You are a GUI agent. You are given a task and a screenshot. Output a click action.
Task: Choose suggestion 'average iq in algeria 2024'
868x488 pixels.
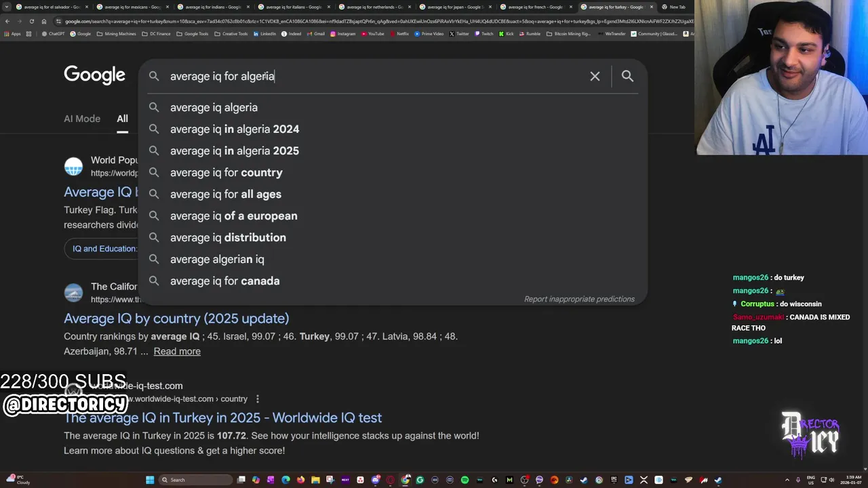pos(393,129)
